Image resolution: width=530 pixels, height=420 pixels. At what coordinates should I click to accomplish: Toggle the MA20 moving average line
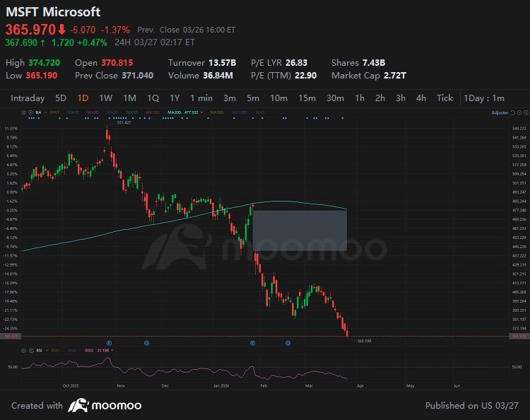93,112
